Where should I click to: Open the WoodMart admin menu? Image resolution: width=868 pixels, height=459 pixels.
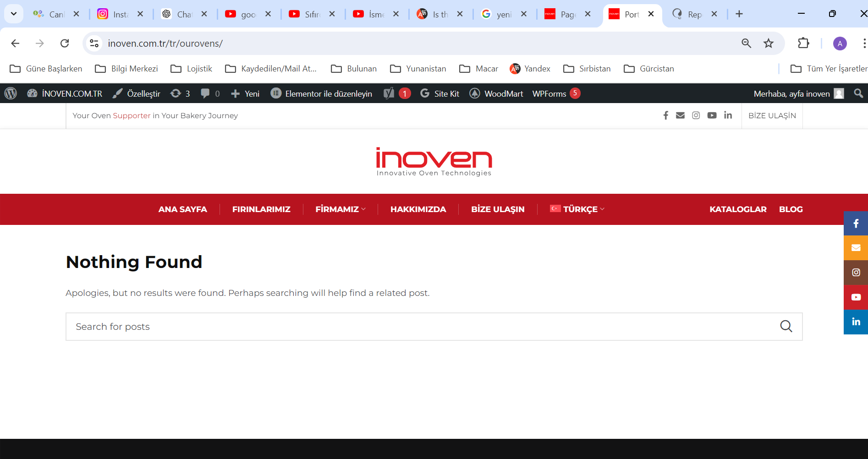click(x=496, y=93)
